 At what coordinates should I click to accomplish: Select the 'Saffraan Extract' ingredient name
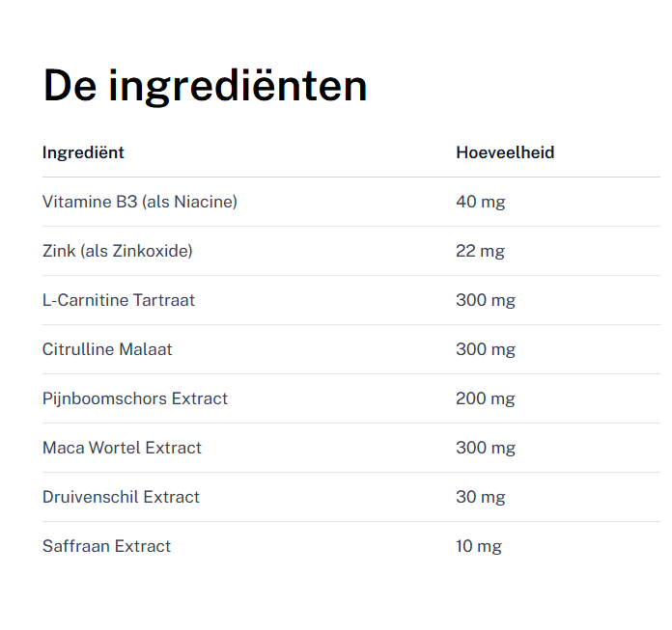106,546
